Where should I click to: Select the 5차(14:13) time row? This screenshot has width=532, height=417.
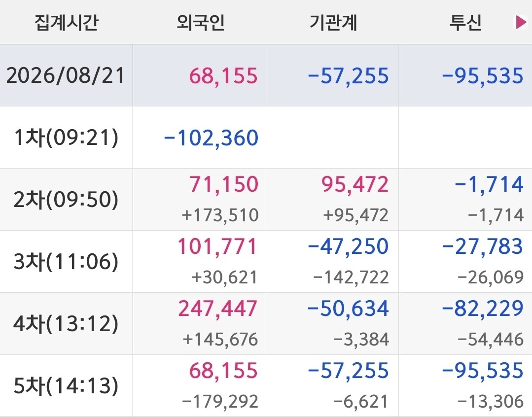(x=266, y=386)
